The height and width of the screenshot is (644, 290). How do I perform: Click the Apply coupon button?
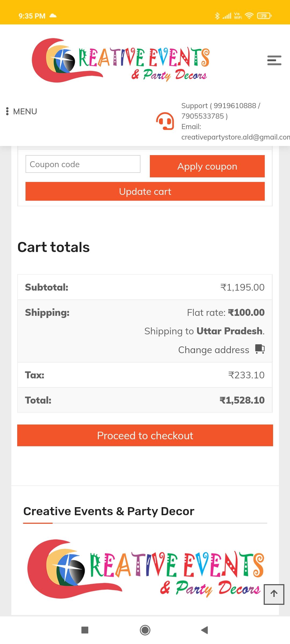click(x=207, y=166)
